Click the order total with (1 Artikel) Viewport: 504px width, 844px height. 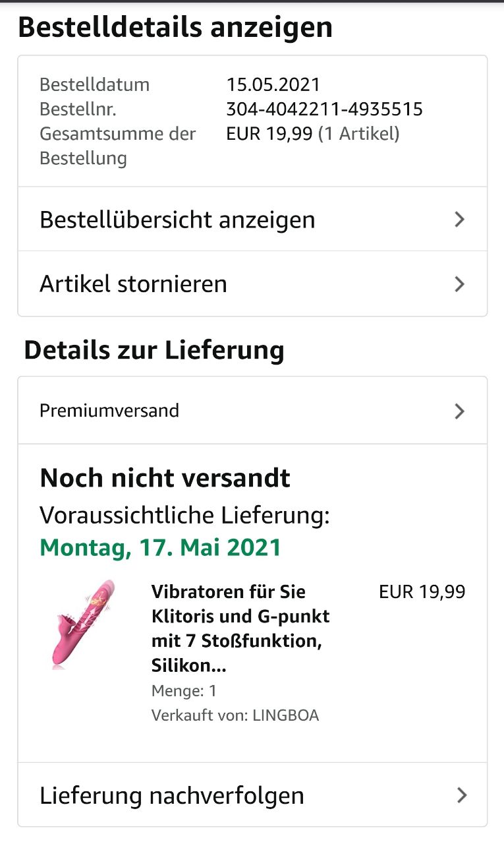(312, 134)
